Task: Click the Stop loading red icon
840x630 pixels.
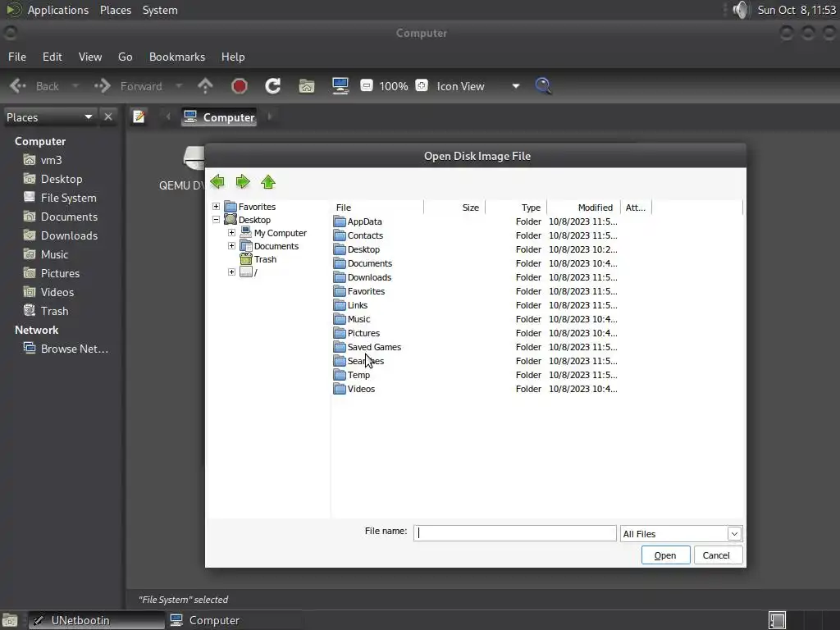Action: point(239,85)
